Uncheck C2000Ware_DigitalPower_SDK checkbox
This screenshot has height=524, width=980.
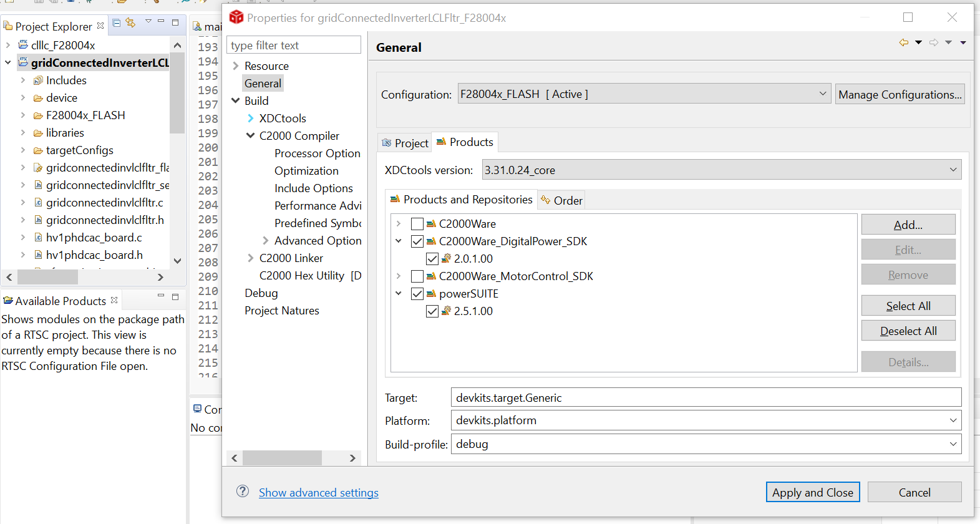click(x=417, y=241)
